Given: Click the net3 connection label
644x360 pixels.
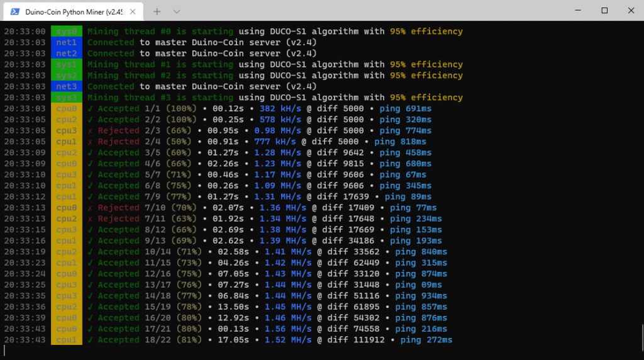Looking at the screenshot, I should 67,86.
